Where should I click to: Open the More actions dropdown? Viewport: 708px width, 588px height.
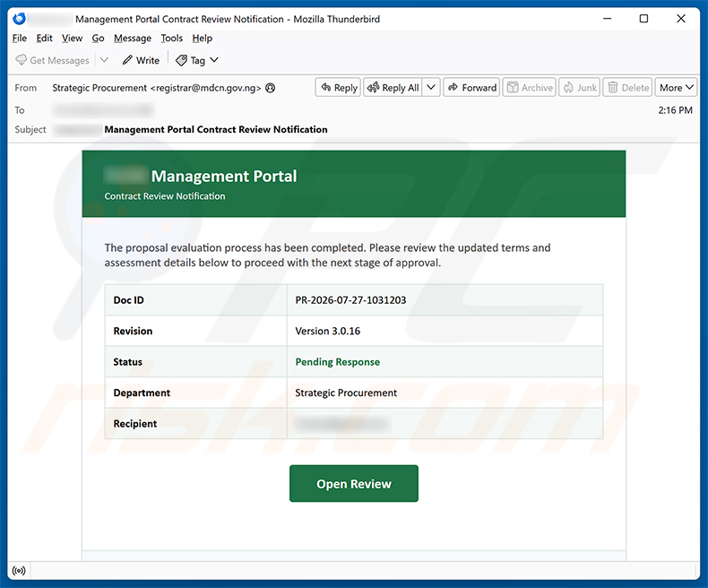[x=676, y=88]
